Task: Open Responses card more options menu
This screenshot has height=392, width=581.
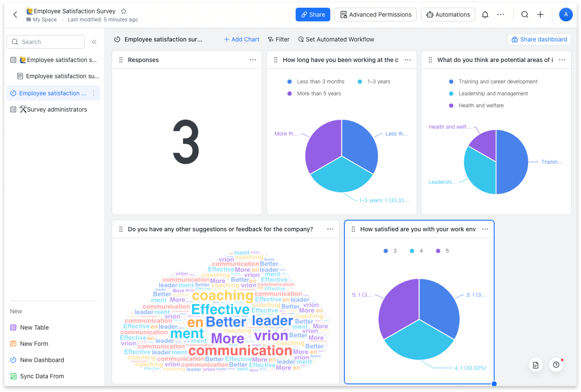Action: pos(253,60)
